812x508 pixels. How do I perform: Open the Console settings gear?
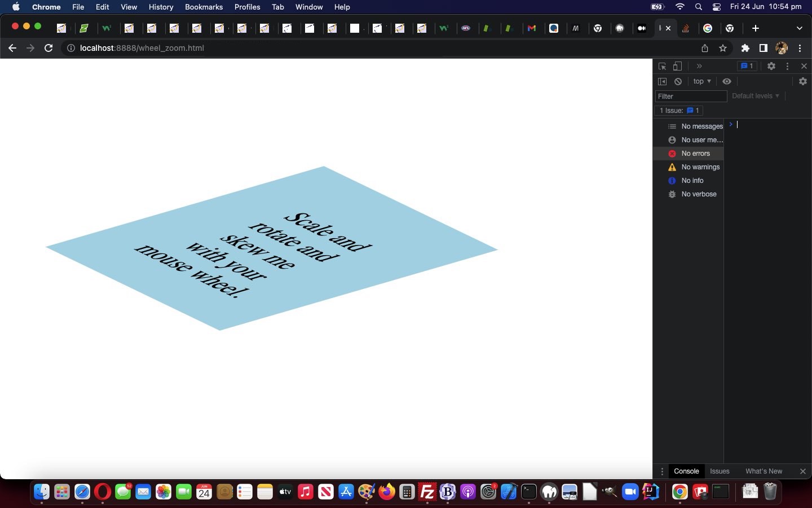click(803, 81)
